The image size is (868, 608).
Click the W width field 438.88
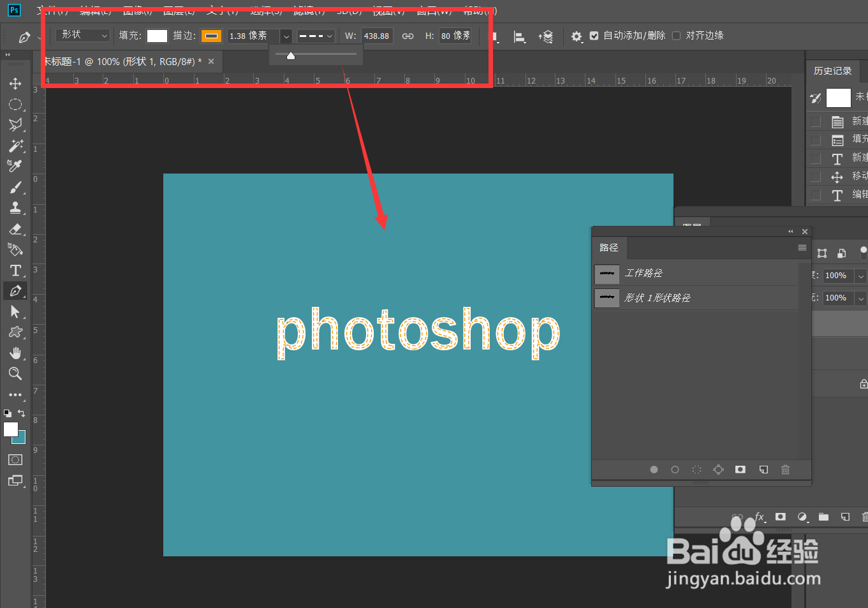377,36
